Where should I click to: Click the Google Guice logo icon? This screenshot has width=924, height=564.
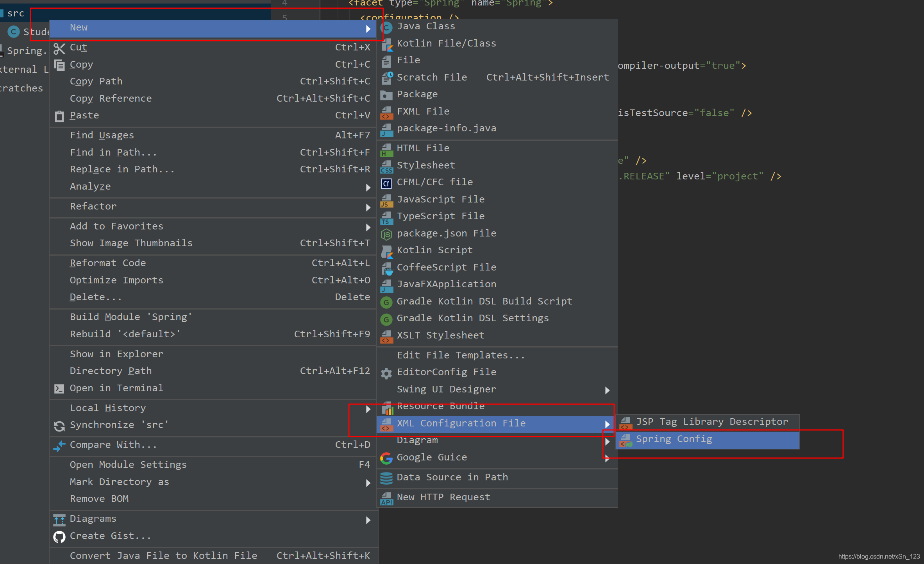click(x=386, y=458)
